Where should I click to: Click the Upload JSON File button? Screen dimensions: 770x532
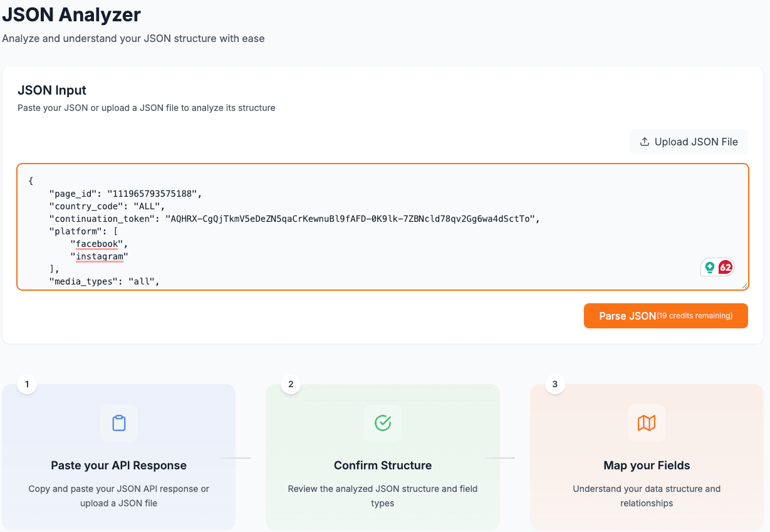tap(689, 142)
